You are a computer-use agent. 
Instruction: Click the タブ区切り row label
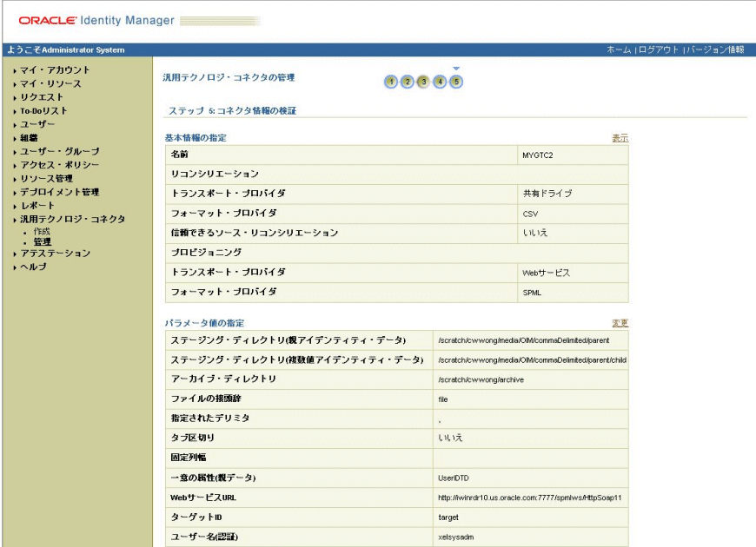click(192, 438)
